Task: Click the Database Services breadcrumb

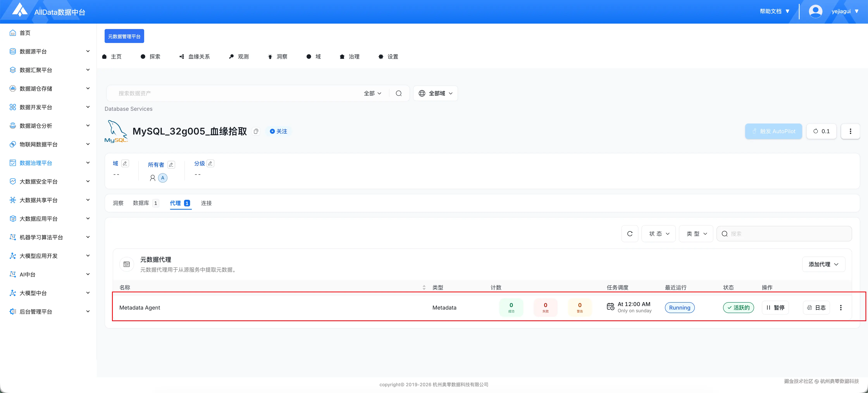Action: point(128,109)
